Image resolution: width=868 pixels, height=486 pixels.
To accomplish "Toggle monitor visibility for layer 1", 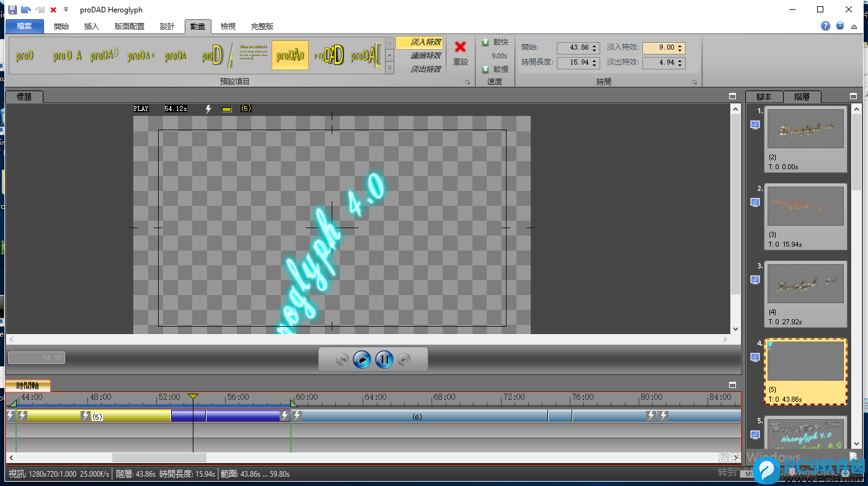I will (x=755, y=125).
